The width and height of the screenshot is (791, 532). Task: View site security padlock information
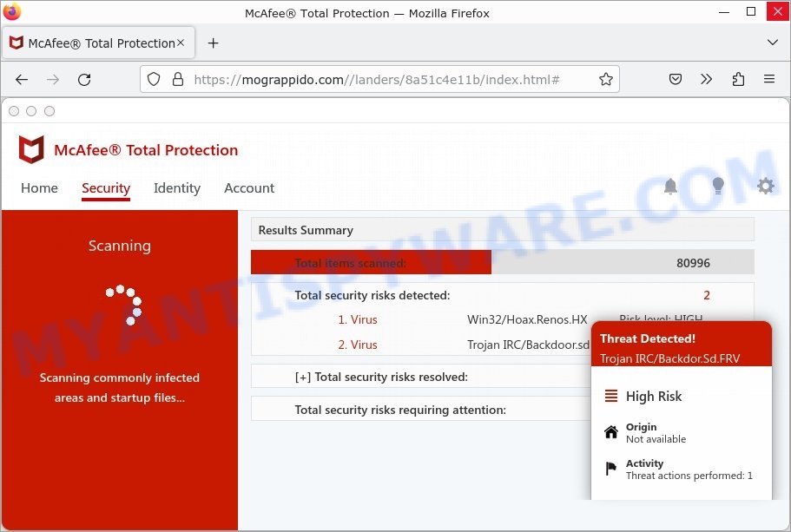pyautogui.click(x=178, y=79)
